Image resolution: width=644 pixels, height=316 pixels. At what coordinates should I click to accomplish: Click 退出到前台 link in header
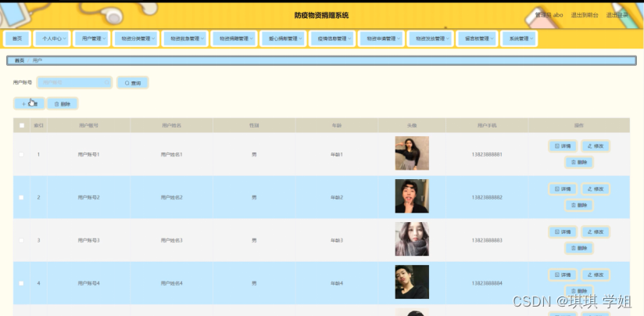[585, 15]
